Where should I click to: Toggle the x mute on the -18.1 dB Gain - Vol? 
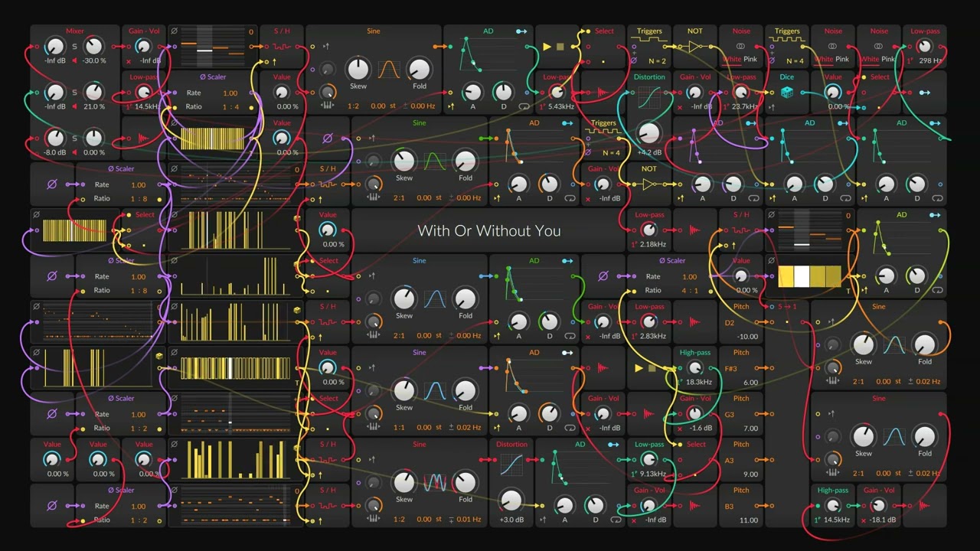[863, 520]
